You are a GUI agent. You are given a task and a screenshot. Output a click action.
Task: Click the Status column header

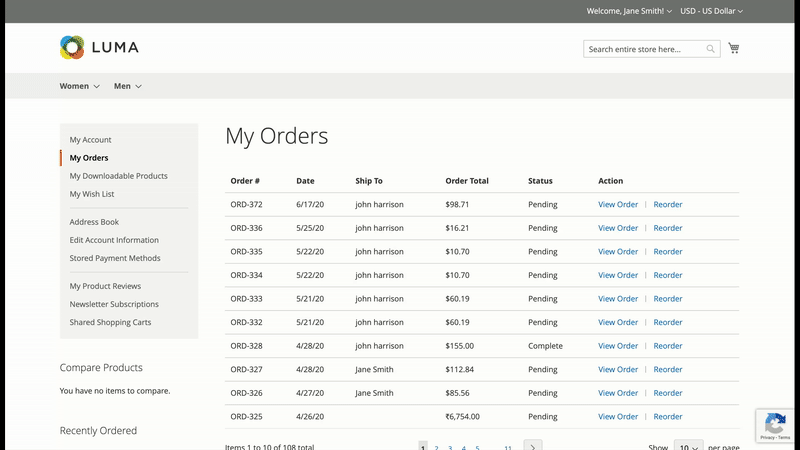point(540,181)
